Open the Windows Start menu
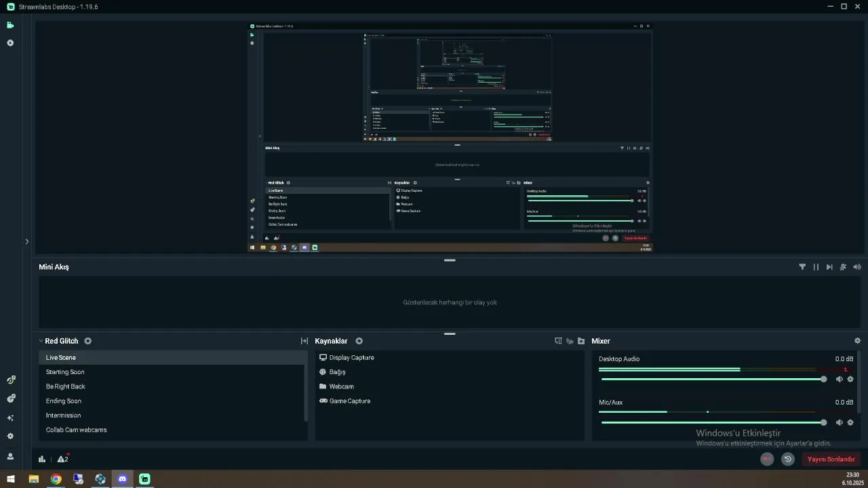This screenshot has width=868, height=488. (x=11, y=479)
